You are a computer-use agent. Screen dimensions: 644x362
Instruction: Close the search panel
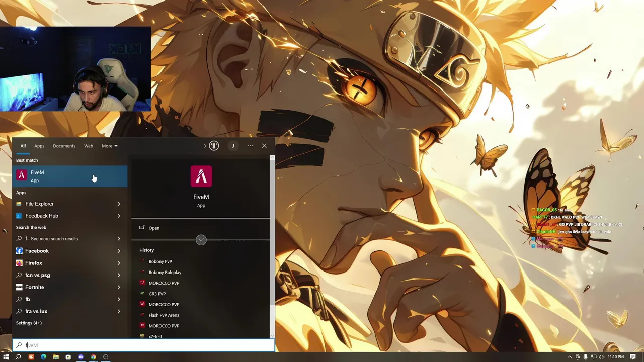pyautogui.click(x=264, y=146)
